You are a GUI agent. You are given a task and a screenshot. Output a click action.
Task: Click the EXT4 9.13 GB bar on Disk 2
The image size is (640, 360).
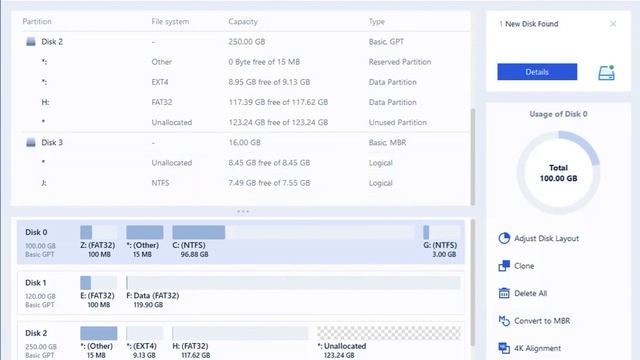click(144, 333)
